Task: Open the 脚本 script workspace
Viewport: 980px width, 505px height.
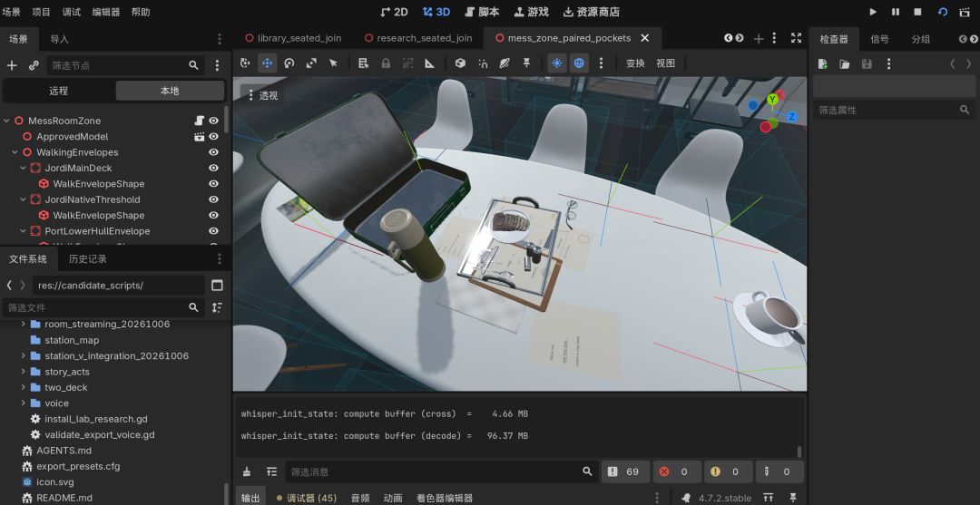Action: pyautogui.click(x=483, y=12)
